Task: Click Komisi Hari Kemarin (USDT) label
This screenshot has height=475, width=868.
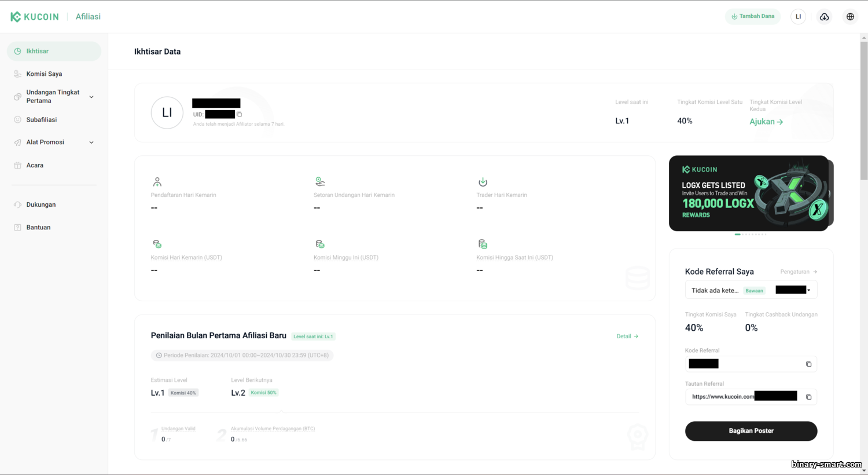Action: click(186, 258)
